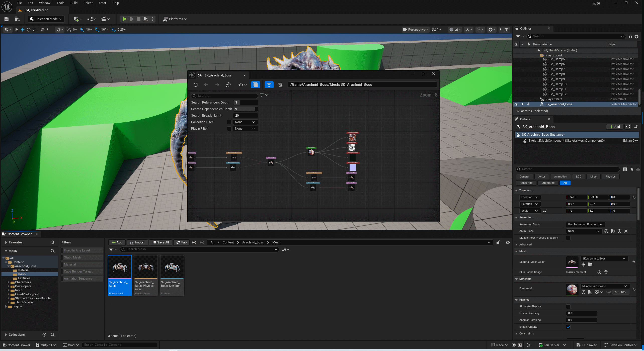Switch to the Physics details filter tab

[x=610, y=177]
